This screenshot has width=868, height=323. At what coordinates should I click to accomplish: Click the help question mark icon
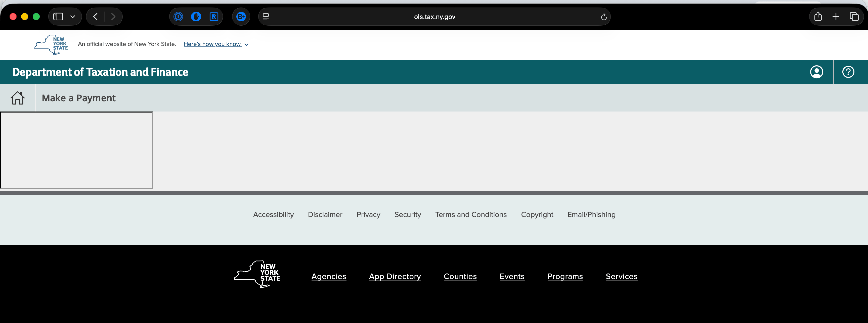point(848,72)
